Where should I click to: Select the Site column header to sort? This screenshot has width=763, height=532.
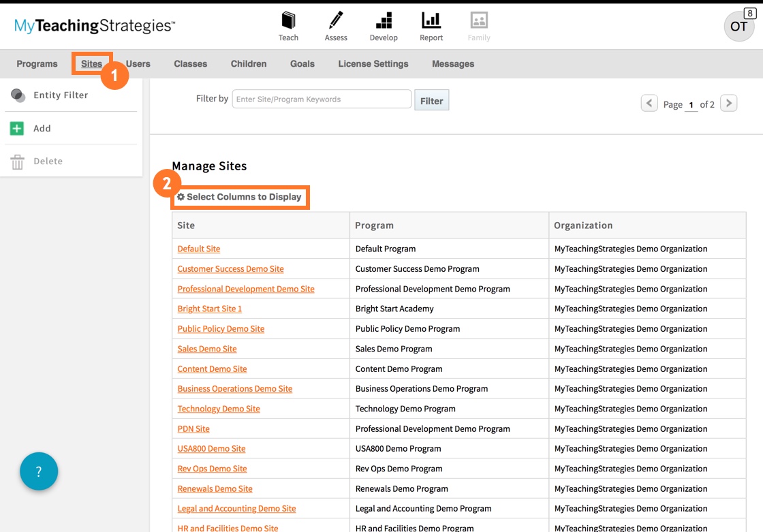click(x=185, y=225)
